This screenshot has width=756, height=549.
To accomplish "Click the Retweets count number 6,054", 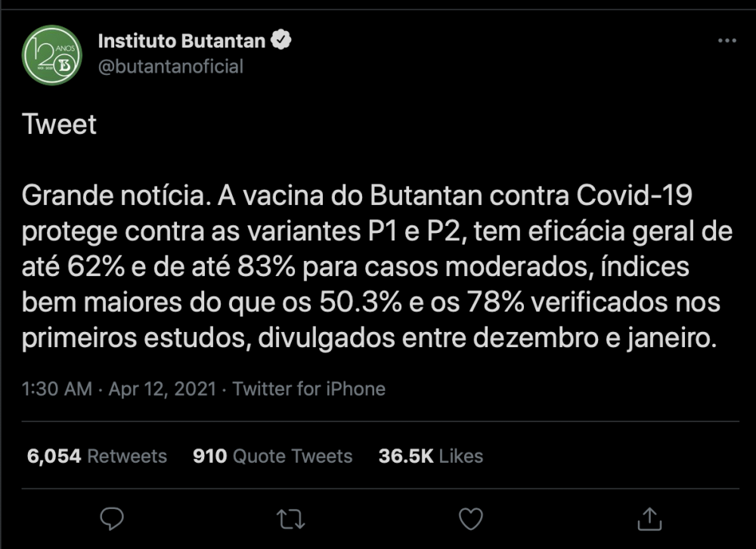I will [54, 456].
